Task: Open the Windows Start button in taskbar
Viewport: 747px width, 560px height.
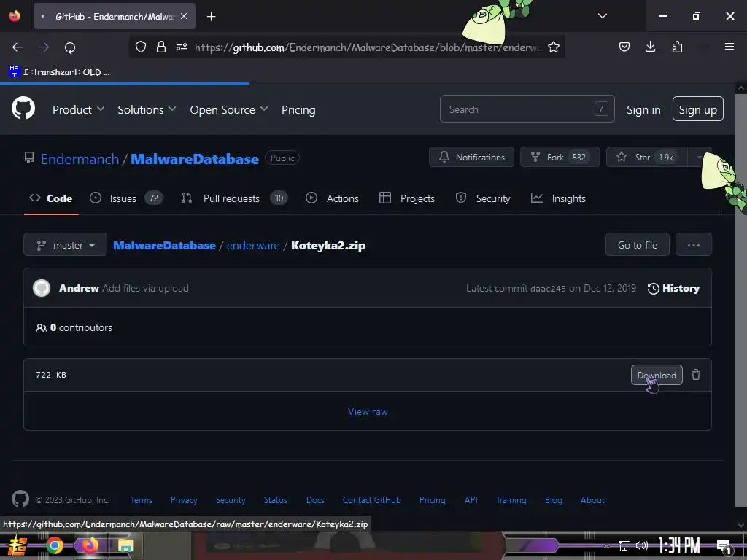Action: tap(18, 545)
